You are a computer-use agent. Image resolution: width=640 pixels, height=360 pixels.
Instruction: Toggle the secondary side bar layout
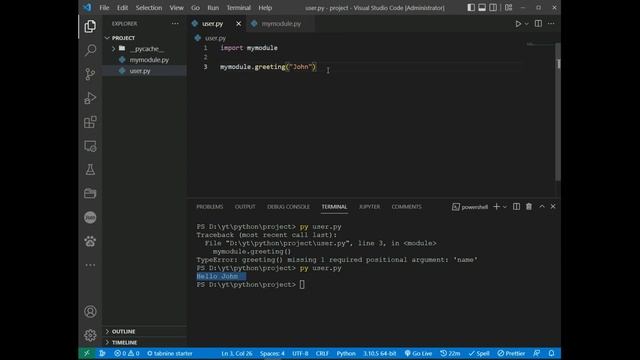pyautogui.click(x=493, y=8)
